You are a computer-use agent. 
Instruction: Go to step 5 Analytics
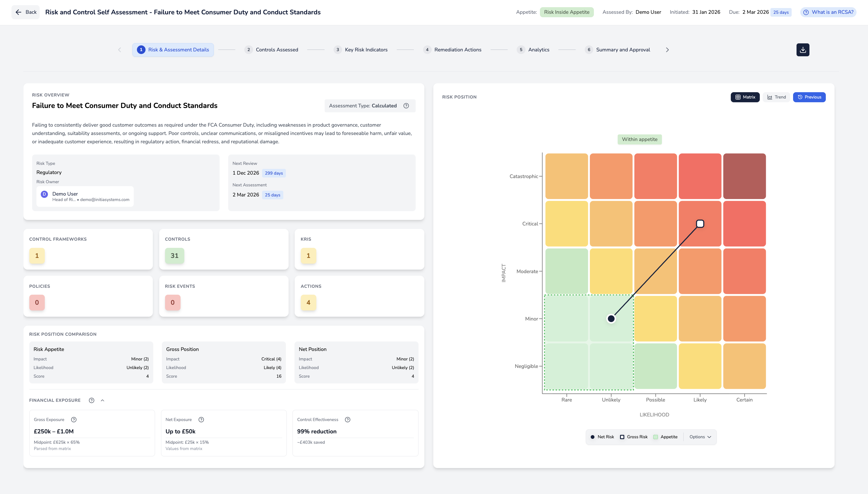533,50
